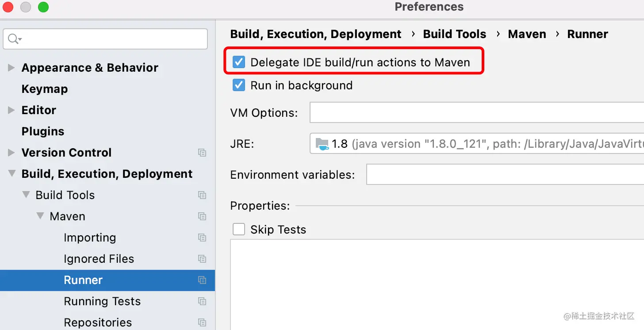Click project-level icon beside Importing
This screenshot has width=644, height=330.
(x=202, y=238)
